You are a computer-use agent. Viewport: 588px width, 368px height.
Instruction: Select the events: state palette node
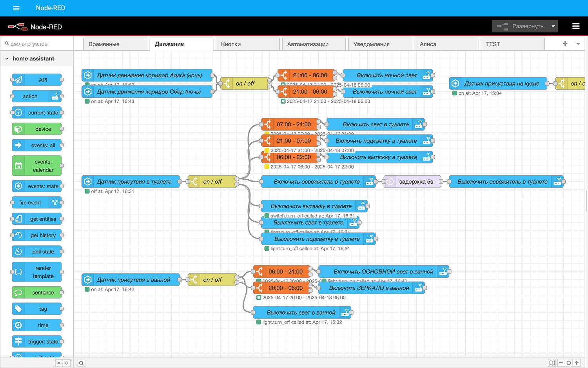click(37, 186)
